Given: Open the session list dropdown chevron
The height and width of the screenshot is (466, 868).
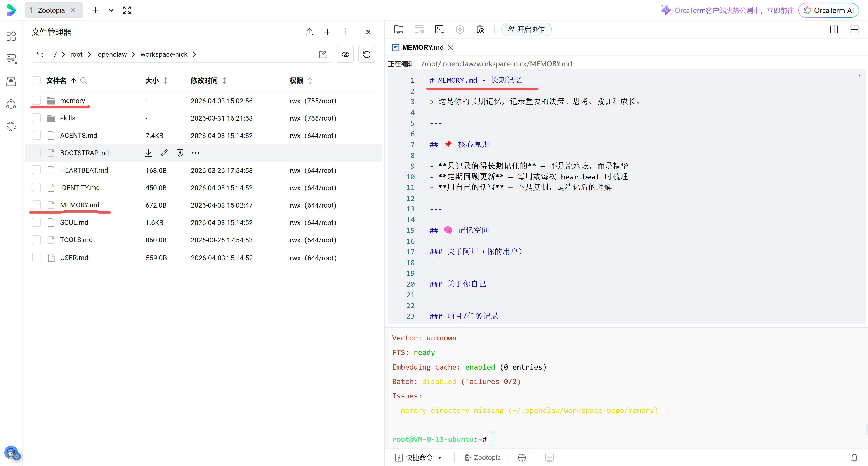Looking at the screenshot, I should pos(111,10).
